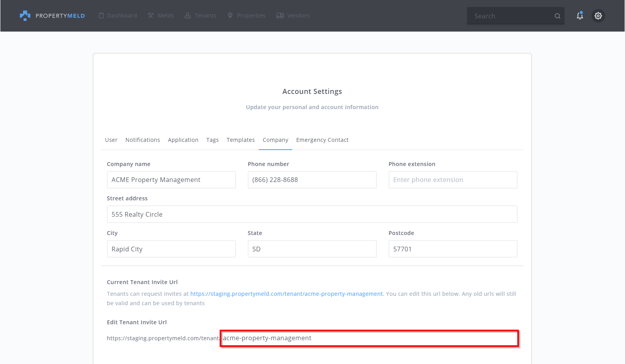Click the State field

pos(312,249)
